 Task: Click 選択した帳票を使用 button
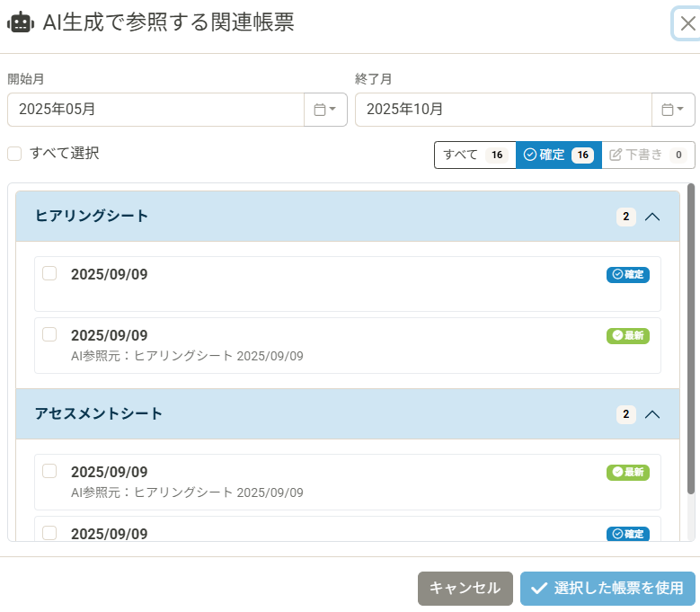pyautogui.click(x=607, y=588)
